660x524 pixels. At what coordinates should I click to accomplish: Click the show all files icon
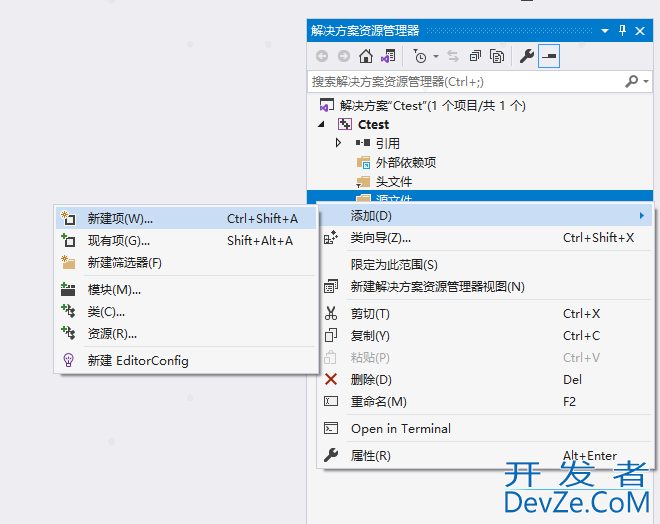497,56
